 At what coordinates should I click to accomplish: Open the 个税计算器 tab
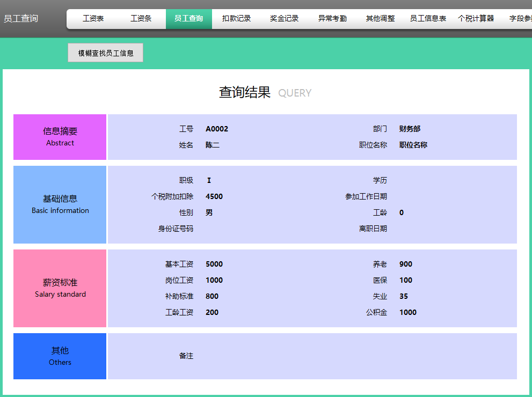coord(476,18)
